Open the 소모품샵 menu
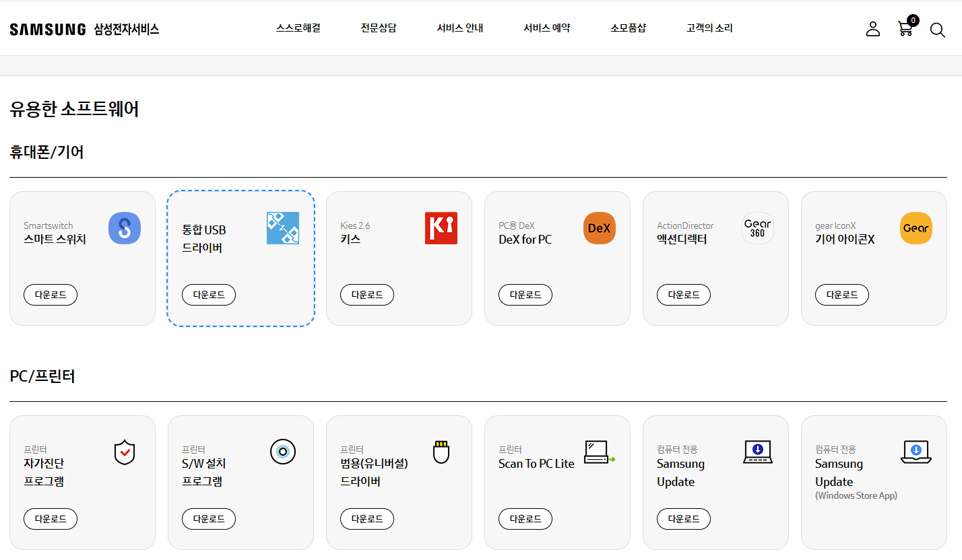The image size is (962, 560). pyautogui.click(x=629, y=28)
